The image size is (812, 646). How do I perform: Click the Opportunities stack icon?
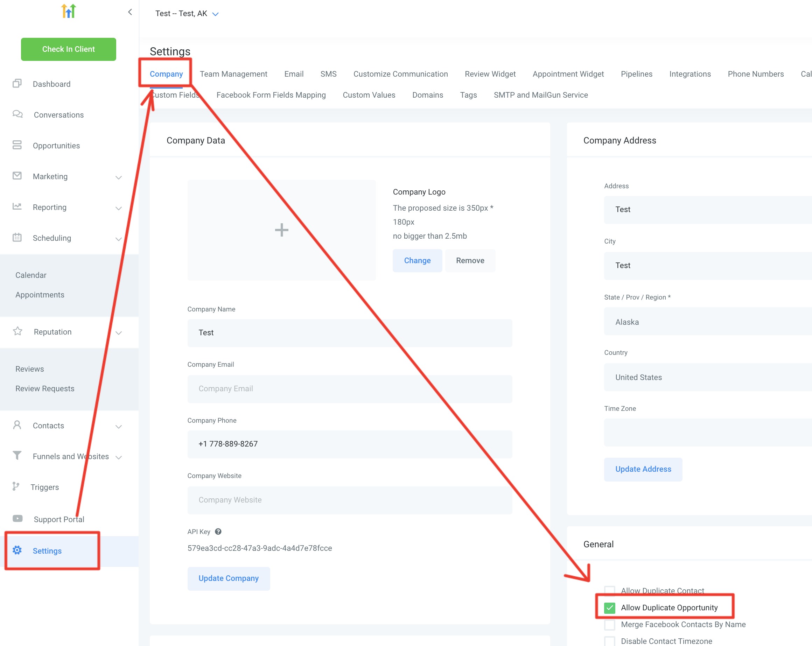click(17, 145)
